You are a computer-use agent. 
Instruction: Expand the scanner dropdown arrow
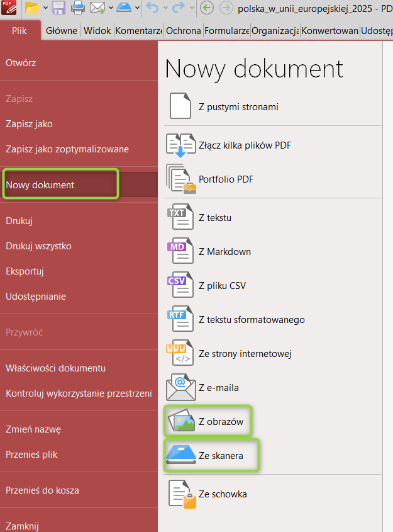click(x=137, y=8)
